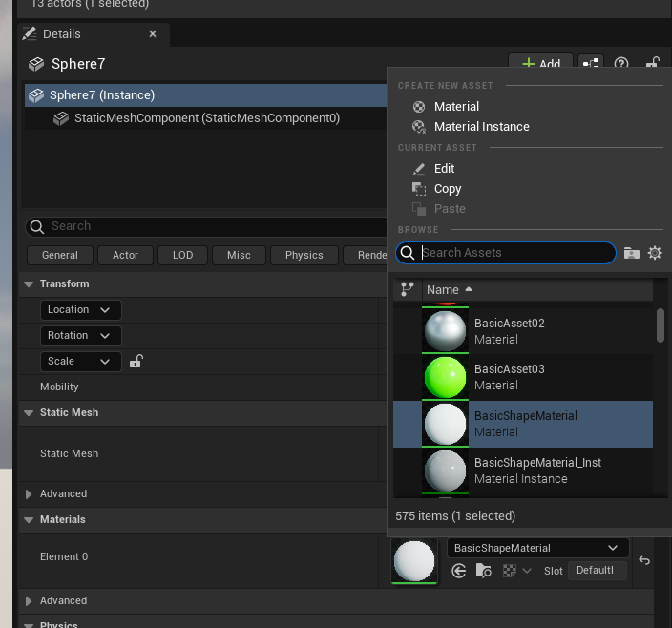Screen dimensions: 672x628
Task: Click the use selected asset arrow icon
Action: (x=458, y=571)
